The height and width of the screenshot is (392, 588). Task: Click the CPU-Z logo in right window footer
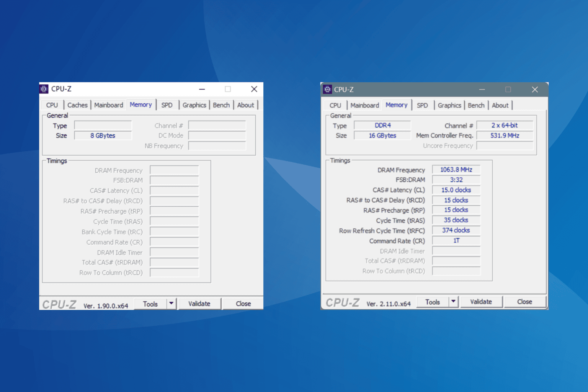pyautogui.click(x=342, y=302)
